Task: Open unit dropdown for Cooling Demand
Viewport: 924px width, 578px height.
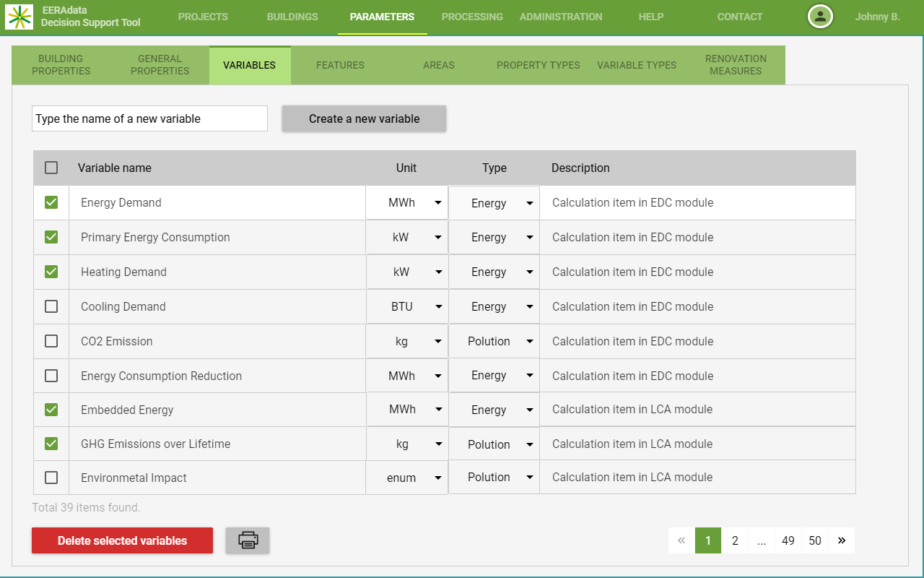Action: [x=437, y=306]
